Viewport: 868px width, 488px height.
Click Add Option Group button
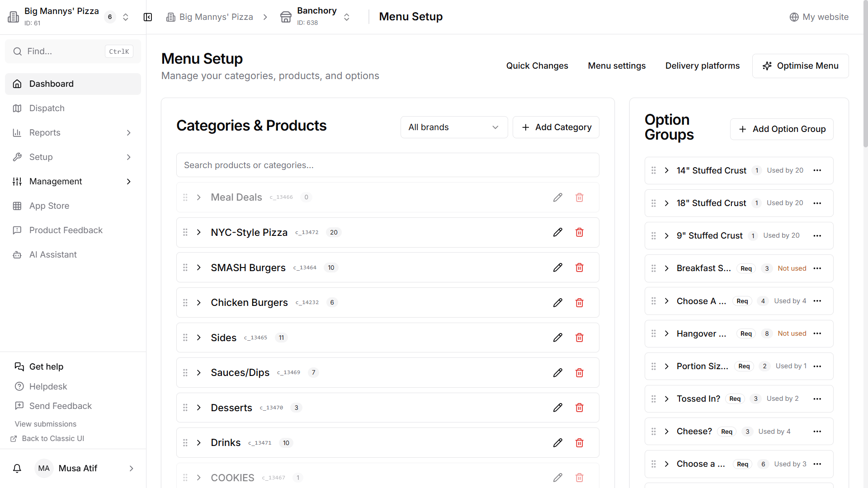782,129
